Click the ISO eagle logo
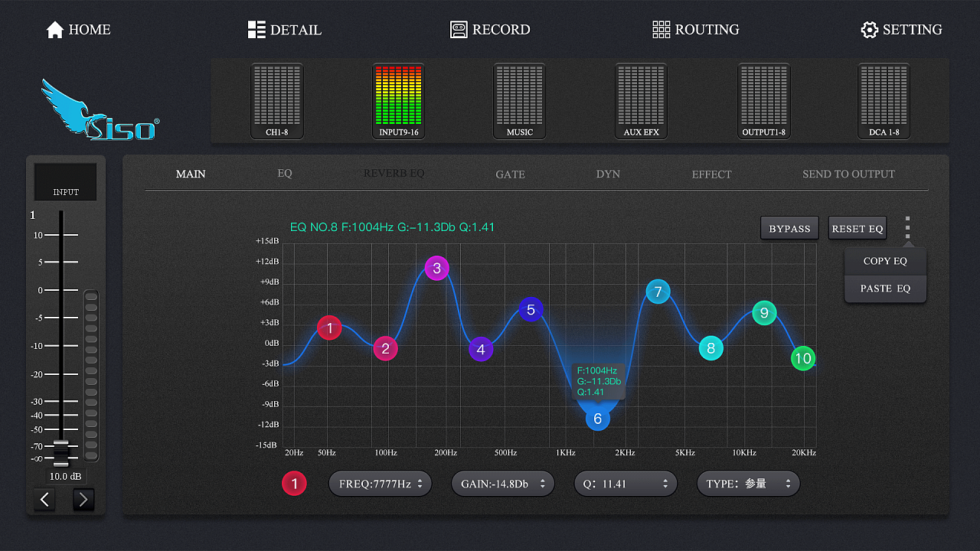980x551 pixels. point(100,109)
